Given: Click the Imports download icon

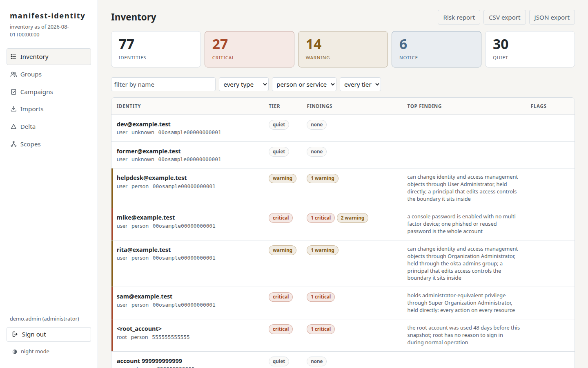Looking at the screenshot, I should click(13, 109).
